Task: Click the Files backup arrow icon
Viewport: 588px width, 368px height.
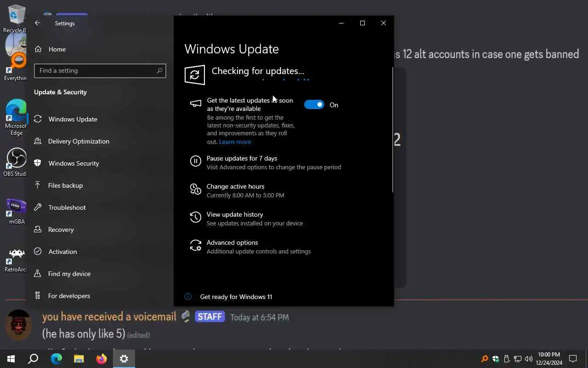Action: 38,185
